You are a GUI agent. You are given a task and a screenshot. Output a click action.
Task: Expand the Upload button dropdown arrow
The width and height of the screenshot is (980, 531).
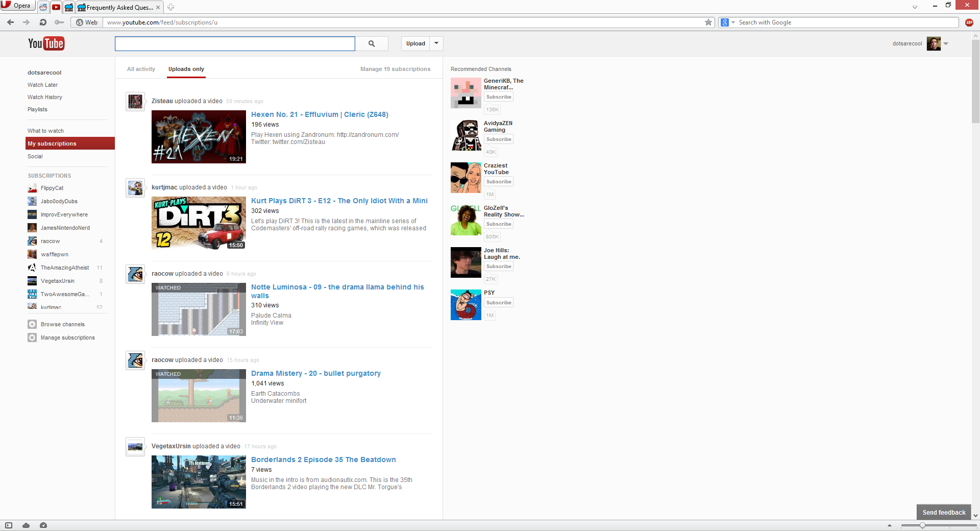point(436,43)
